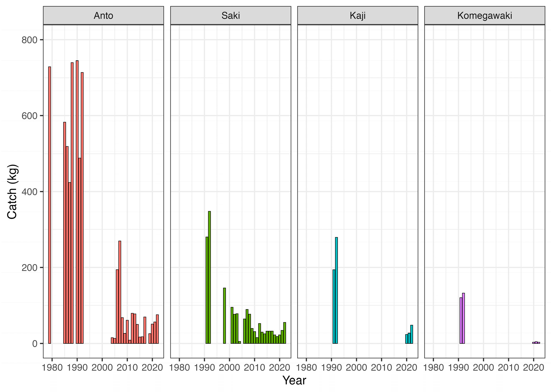Click the tallest teal bar in Kaji

[x=336, y=290]
